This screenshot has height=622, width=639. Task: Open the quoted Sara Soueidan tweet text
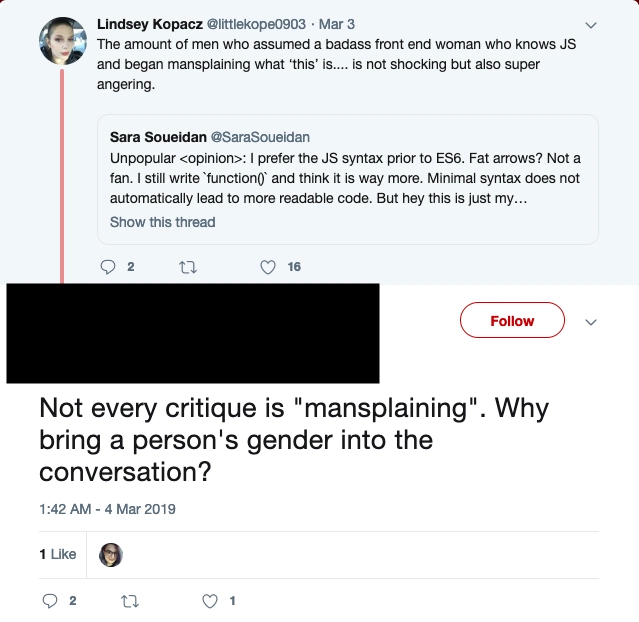click(345, 178)
